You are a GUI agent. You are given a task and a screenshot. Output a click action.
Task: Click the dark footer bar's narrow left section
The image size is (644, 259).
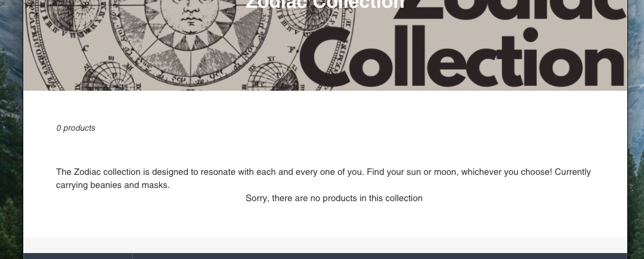tap(78, 256)
